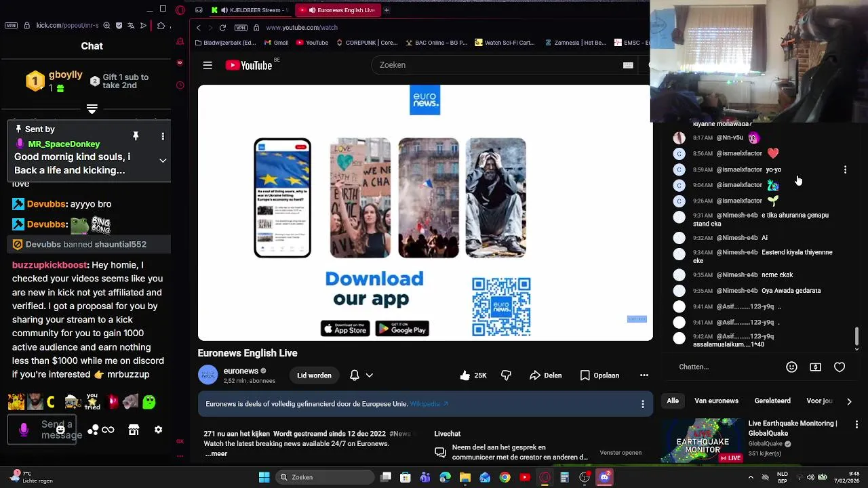The height and width of the screenshot is (488, 868).
Task: Show more filter chips with right arrow
Action: (x=849, y=401)
